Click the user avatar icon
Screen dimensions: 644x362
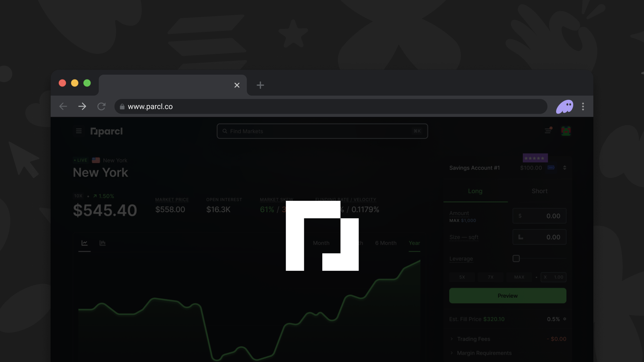point(566,131)
